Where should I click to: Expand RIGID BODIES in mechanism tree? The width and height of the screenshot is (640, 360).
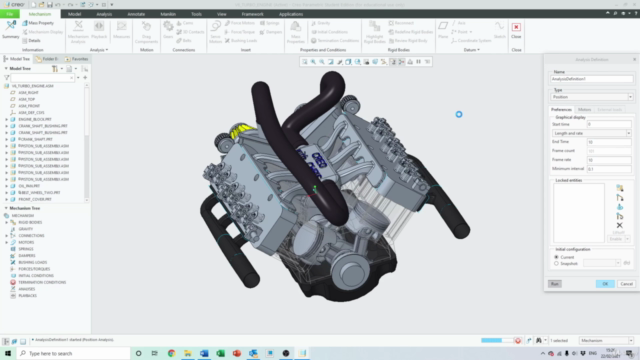[7, 222]
